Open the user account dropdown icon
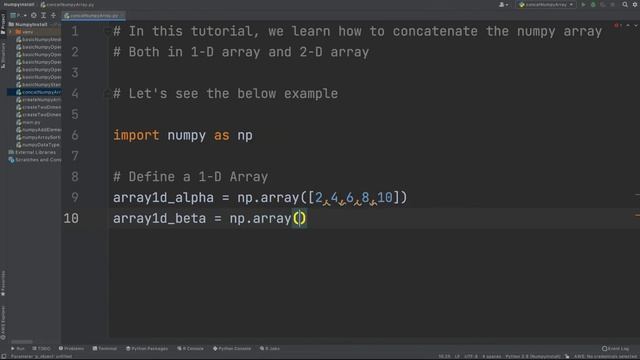The width and height of the screenshot is (640, 360). click(503, 4)
